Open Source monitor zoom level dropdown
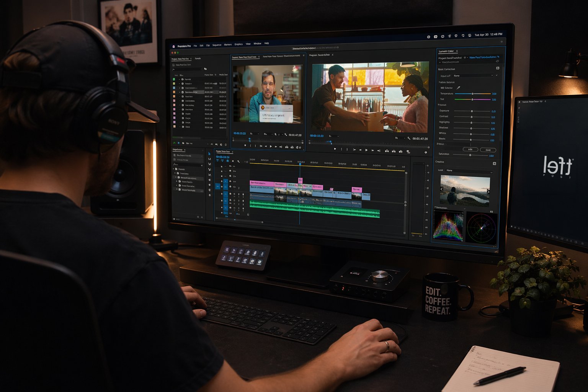The height and width of the screenshot is (392, 588). tap(254, 134)
